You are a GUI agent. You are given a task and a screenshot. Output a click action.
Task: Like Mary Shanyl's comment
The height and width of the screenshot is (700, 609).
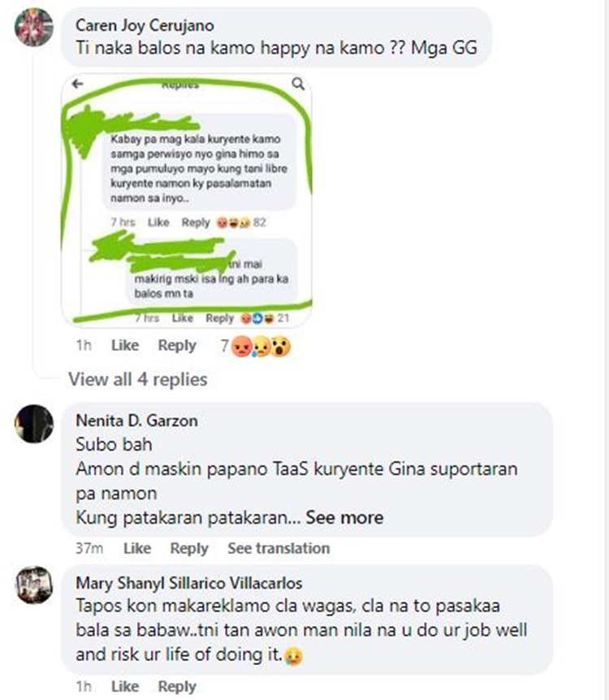pos(125,687)
